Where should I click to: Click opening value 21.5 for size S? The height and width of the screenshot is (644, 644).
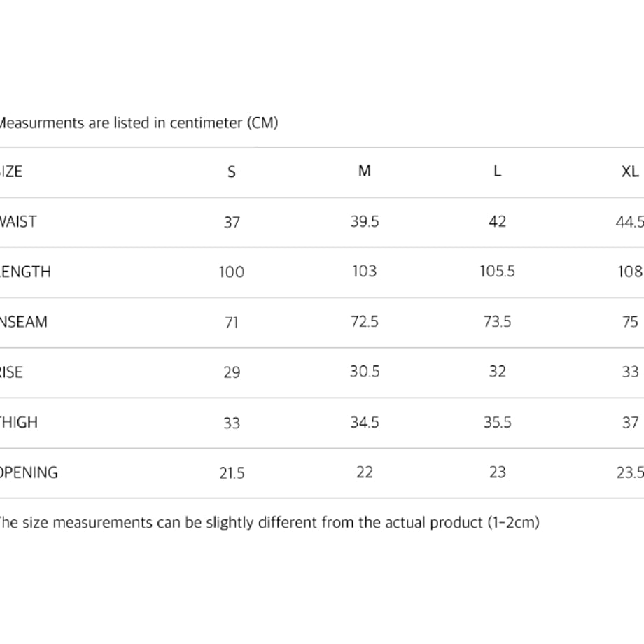click(x=232, y=474)
